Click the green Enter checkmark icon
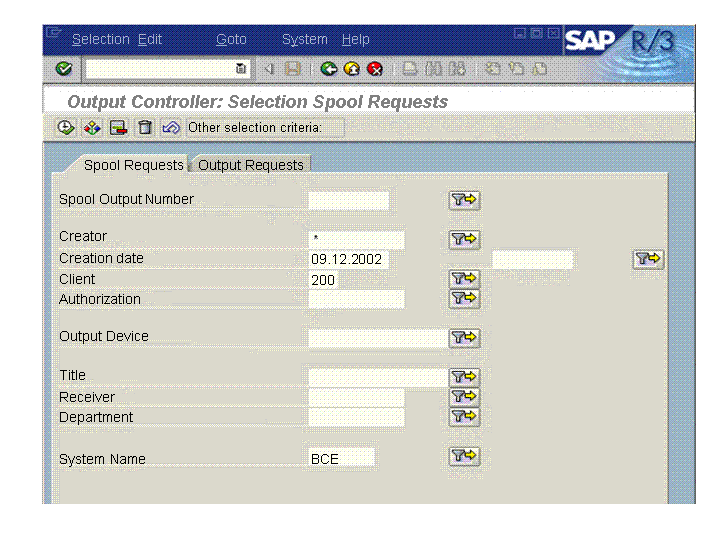This screenshot has width=720, height=540. pyautogui.click(x=65, y=69)
